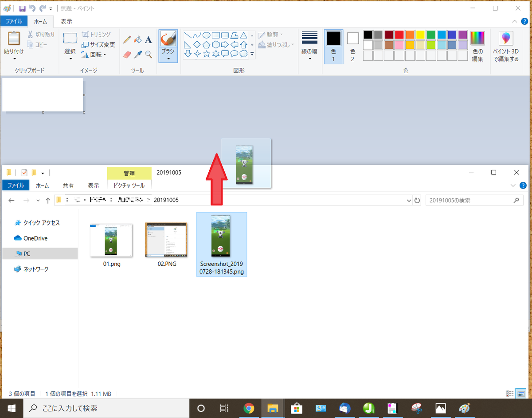Switch Explorer to details view
This screenshot has height=418, width=532.
pyautogui.click(x=511, y=394)
